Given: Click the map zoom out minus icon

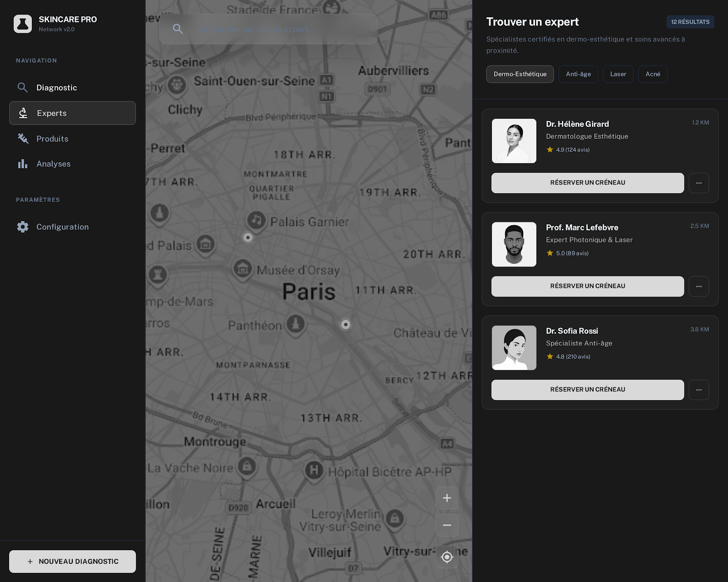Looking at the screenshot, I should coord(447,525).
